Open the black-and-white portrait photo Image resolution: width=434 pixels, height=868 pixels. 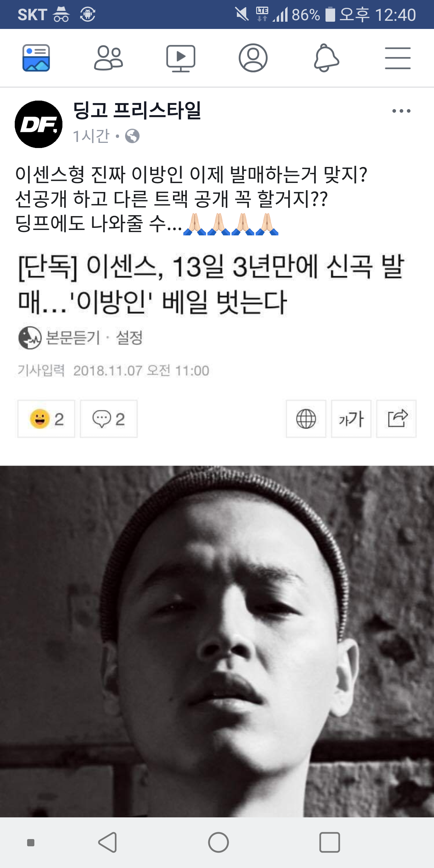click(x=217, y=641)
